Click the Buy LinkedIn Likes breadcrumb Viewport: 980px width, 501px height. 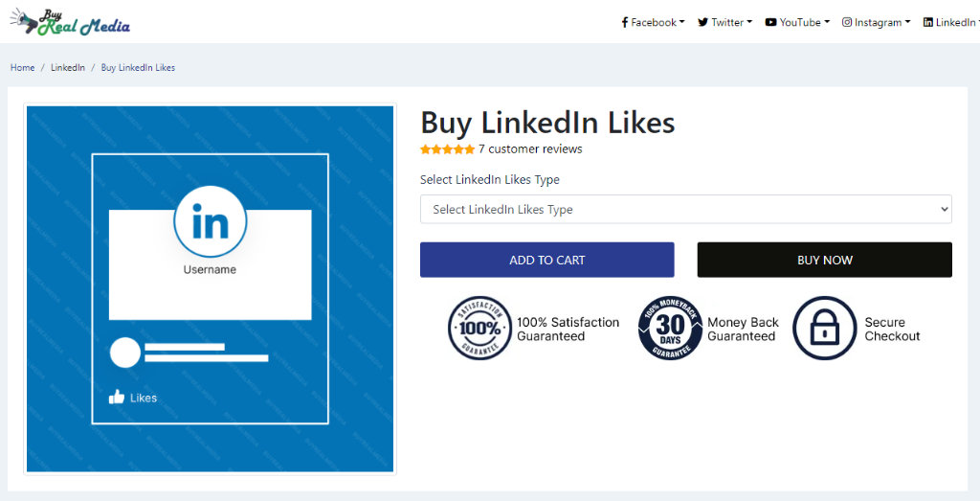click(x=138, y=68)
